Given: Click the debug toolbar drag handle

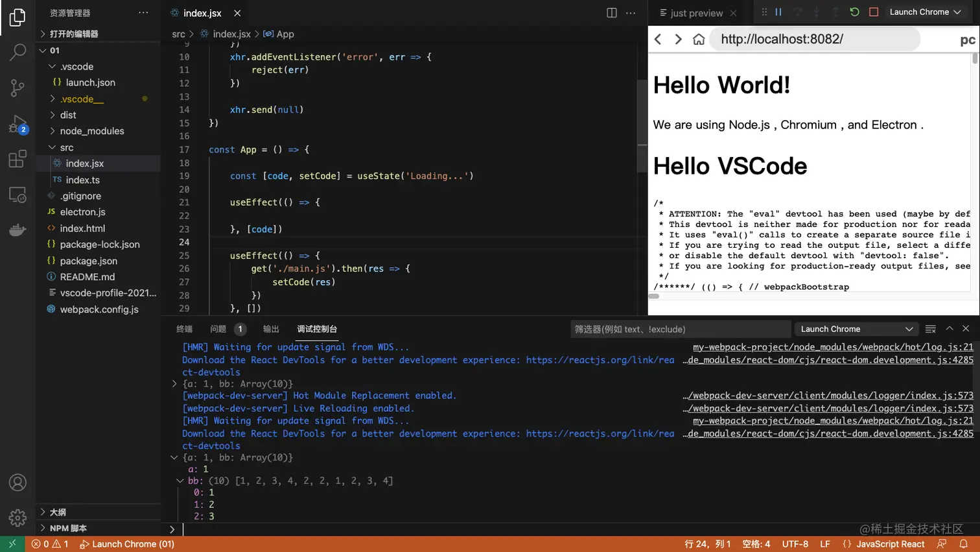Looking at the screenshot, I should (x=764, y=12).
